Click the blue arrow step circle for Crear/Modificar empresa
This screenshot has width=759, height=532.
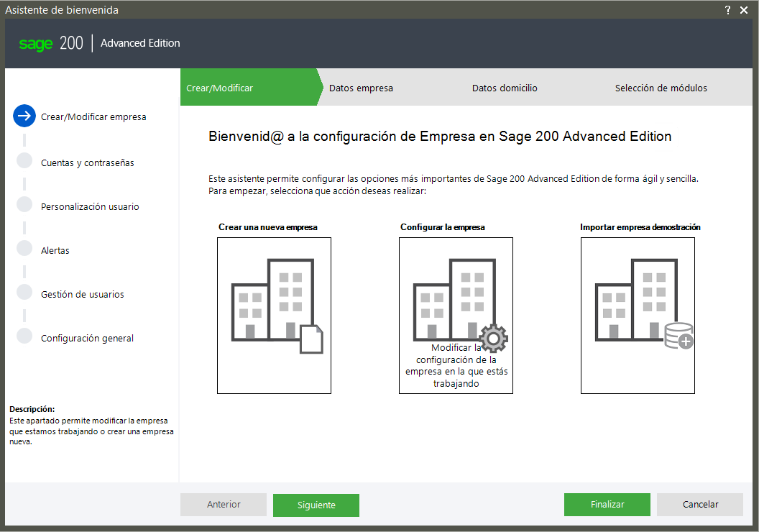24,116
